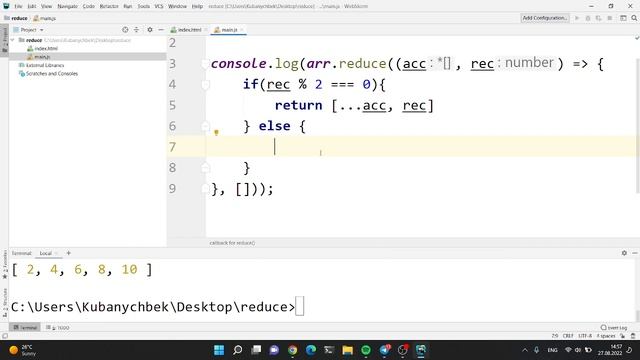Open Project panel settings gear
The width and height of the screenshot is (640, 360).
150,30
